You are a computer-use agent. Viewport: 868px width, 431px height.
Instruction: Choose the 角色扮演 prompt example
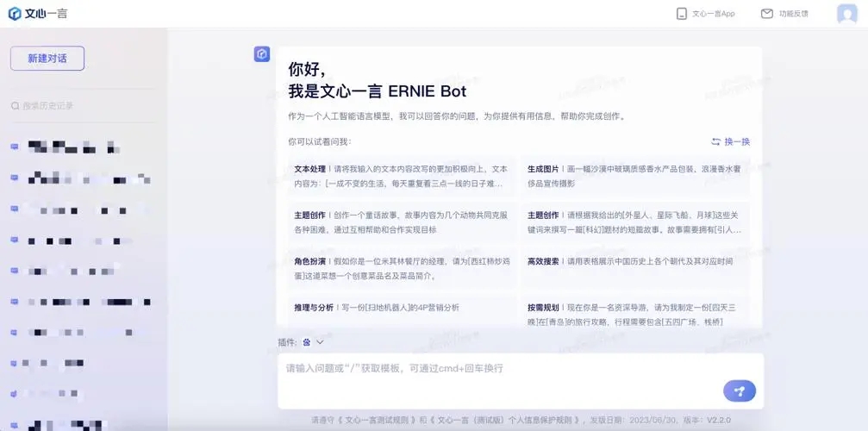click(401, 268)
